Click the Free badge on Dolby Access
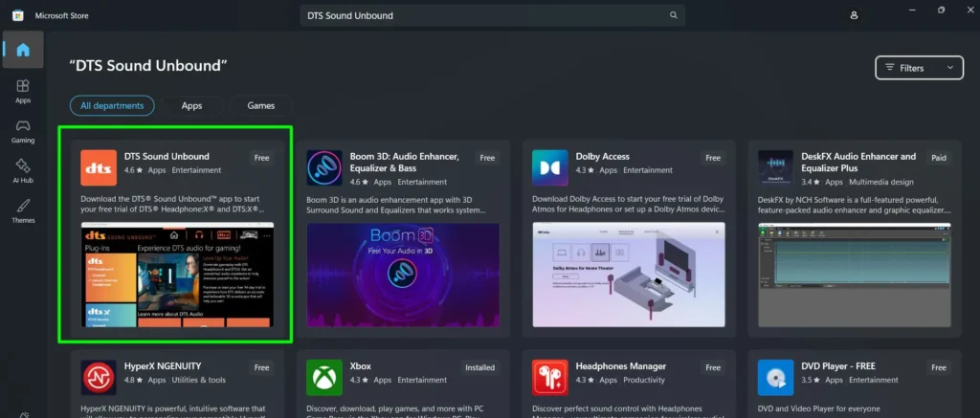Image resolution: width=980 pixels, height=418 pixels. point(713,158)
